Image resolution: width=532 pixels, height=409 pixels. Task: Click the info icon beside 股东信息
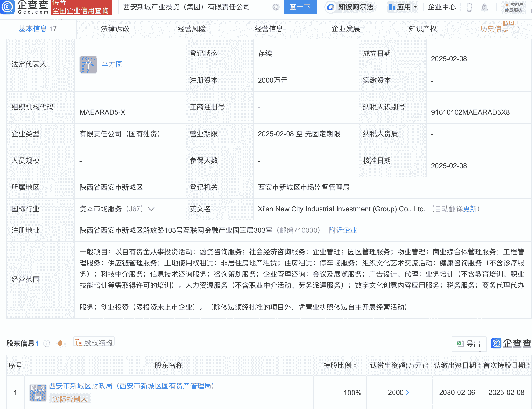(46, 343)
